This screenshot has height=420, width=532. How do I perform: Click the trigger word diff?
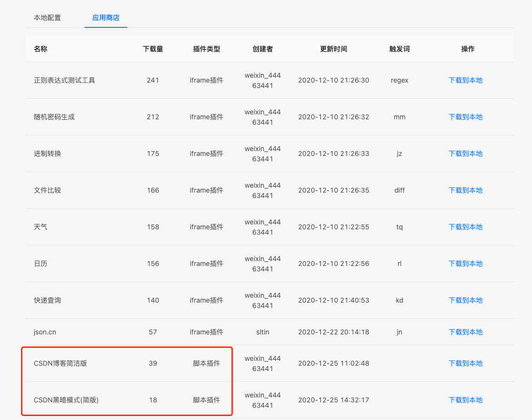tap(399, 190)
